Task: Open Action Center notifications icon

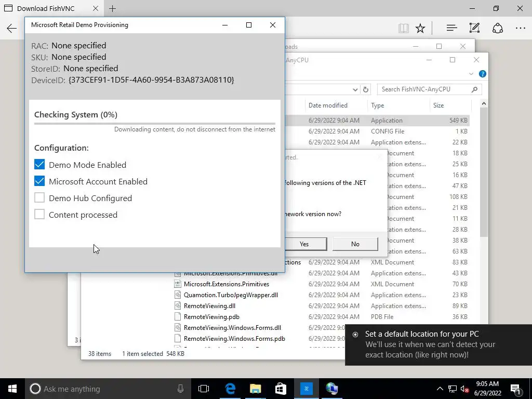Action: [516, 389]
